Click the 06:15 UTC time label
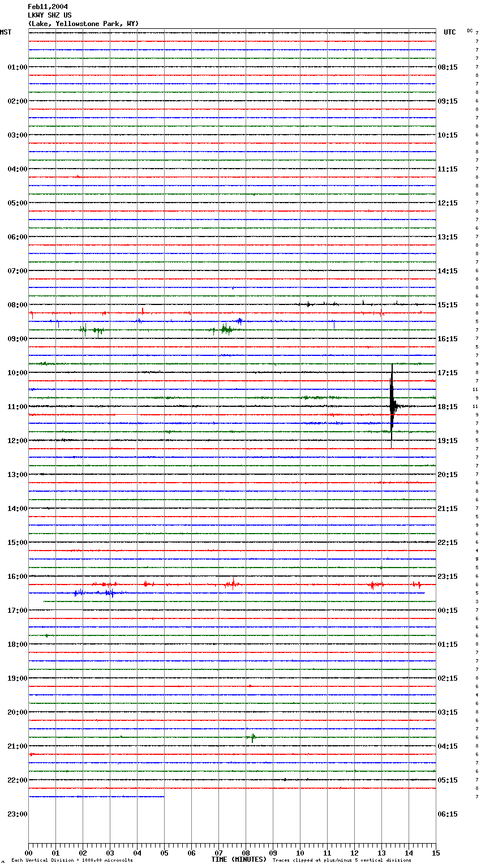This screenshot has width=481, height=868. (x=448, y=814)
